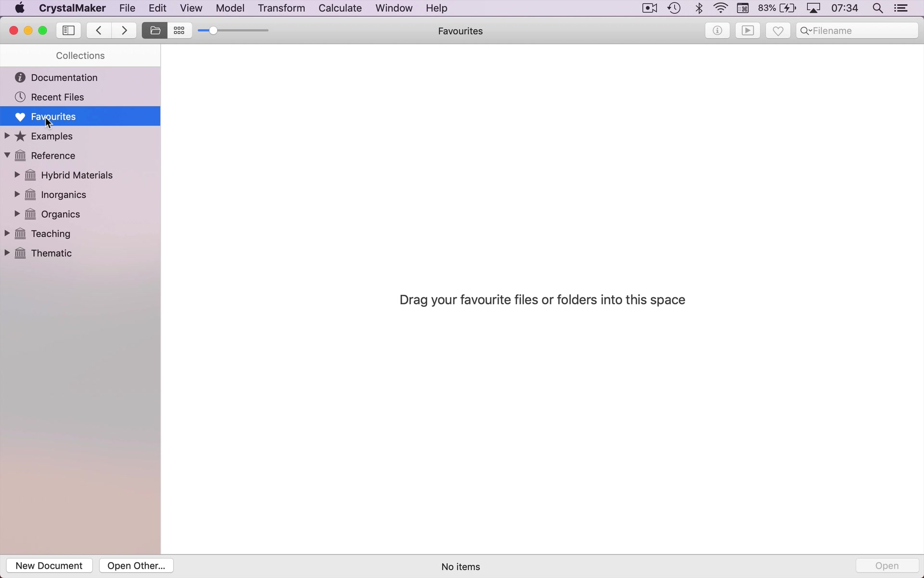
Task: Click the back navigation arrow
Action: click(99, 31)
